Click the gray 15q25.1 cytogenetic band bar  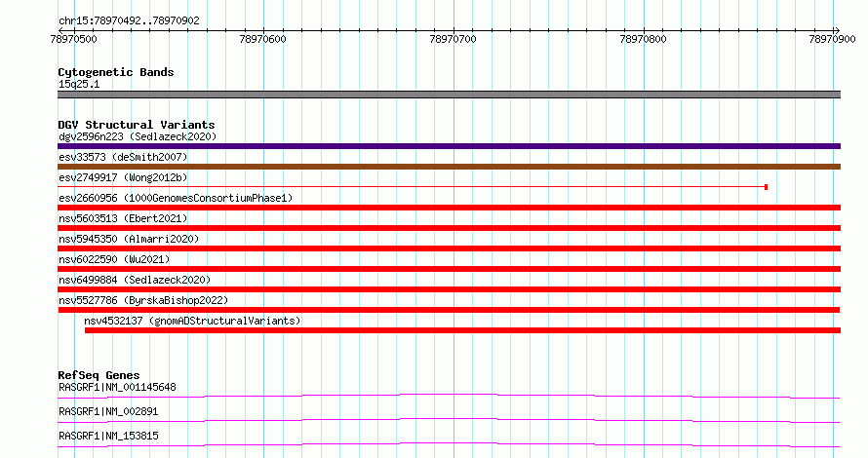tap(449, 95)
